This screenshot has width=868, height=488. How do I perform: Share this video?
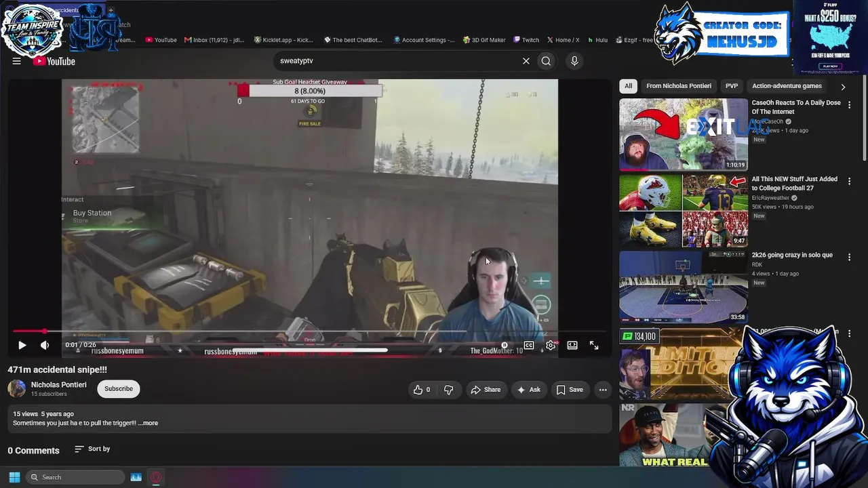(486, 390)
